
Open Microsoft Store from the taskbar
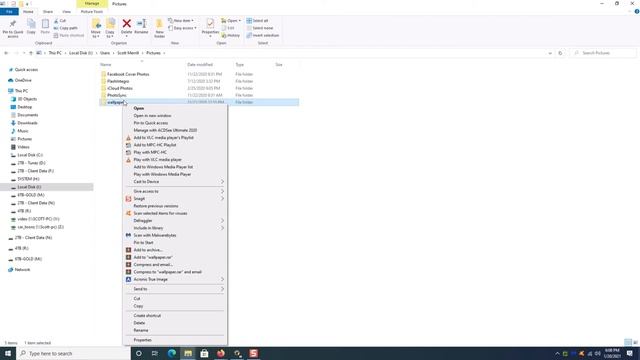204,353
